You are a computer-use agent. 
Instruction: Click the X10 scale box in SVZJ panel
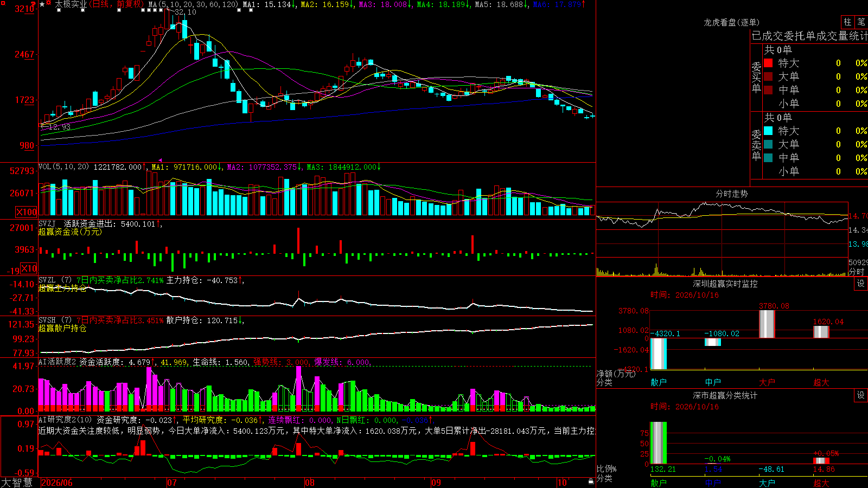point(29,268)
